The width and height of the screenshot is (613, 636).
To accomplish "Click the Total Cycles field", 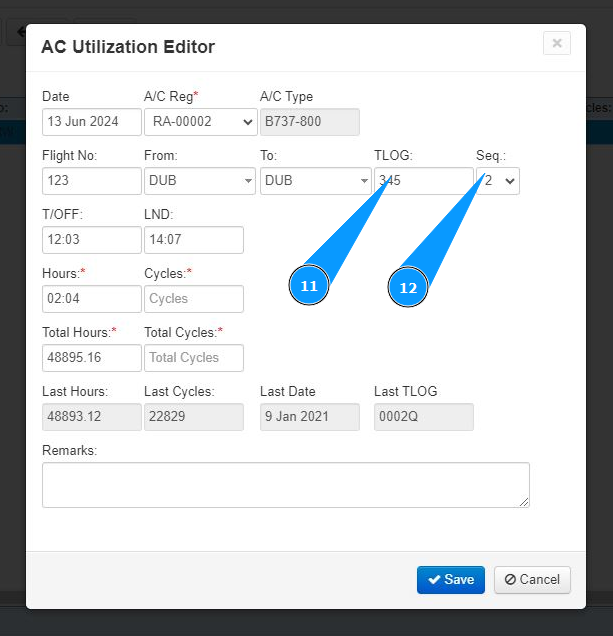I will tap(193, 358).
